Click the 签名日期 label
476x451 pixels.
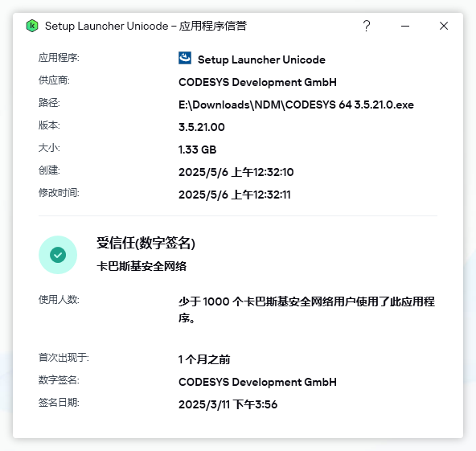tap(59, 403)
